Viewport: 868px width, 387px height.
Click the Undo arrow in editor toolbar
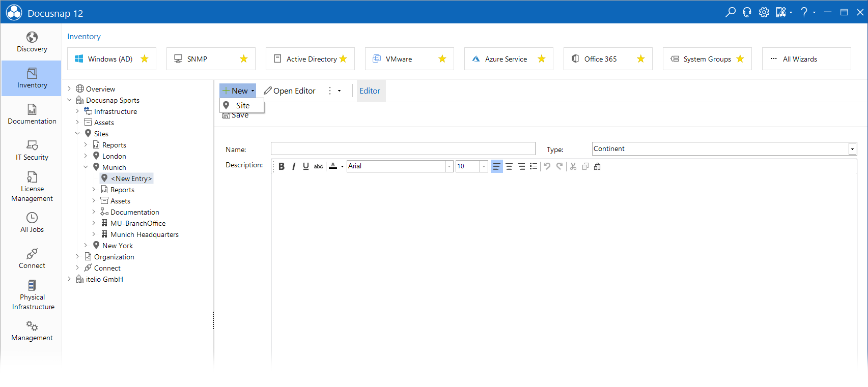tap(547, 166)
